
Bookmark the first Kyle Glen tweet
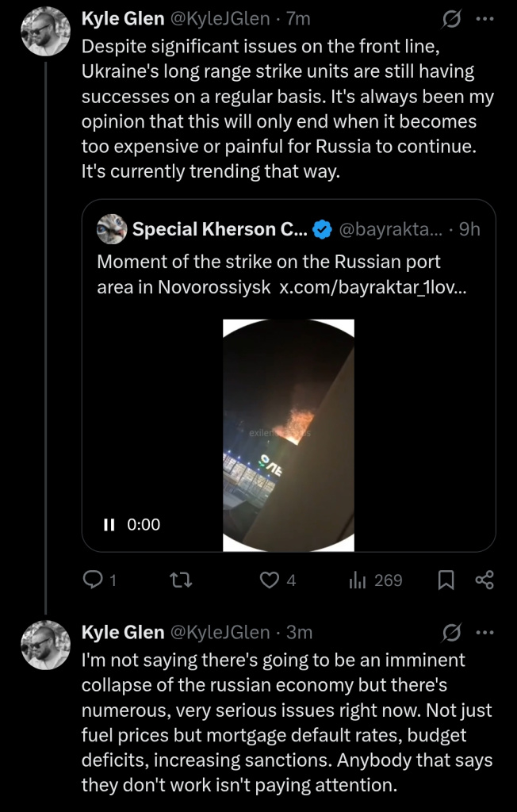[x=446, y=580]
